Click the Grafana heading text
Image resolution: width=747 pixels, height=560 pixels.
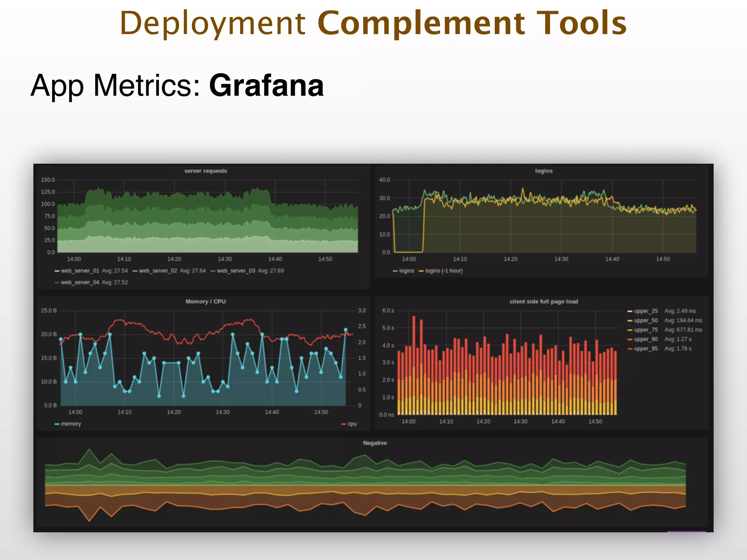[266, 86]
